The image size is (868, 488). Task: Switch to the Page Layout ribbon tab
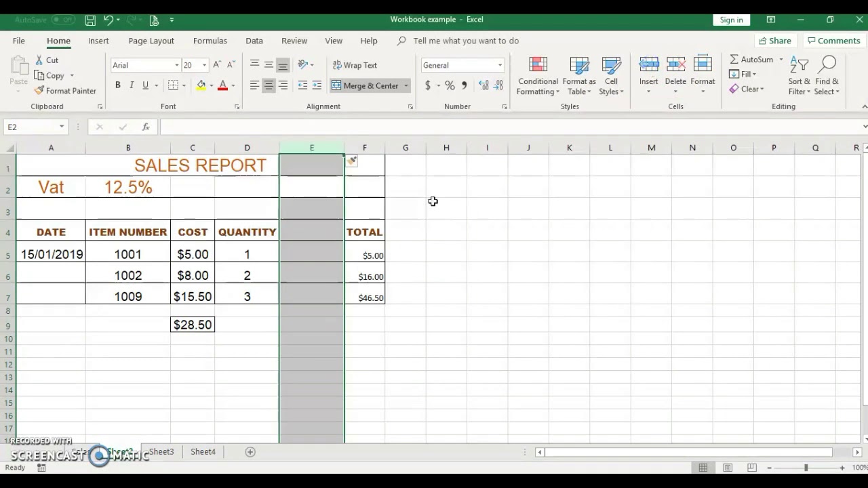point(151,41)
